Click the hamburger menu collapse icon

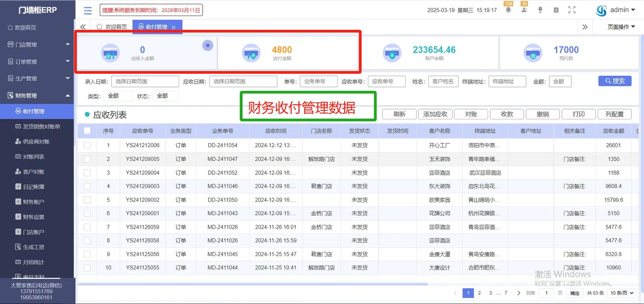(x=88, y=10)
